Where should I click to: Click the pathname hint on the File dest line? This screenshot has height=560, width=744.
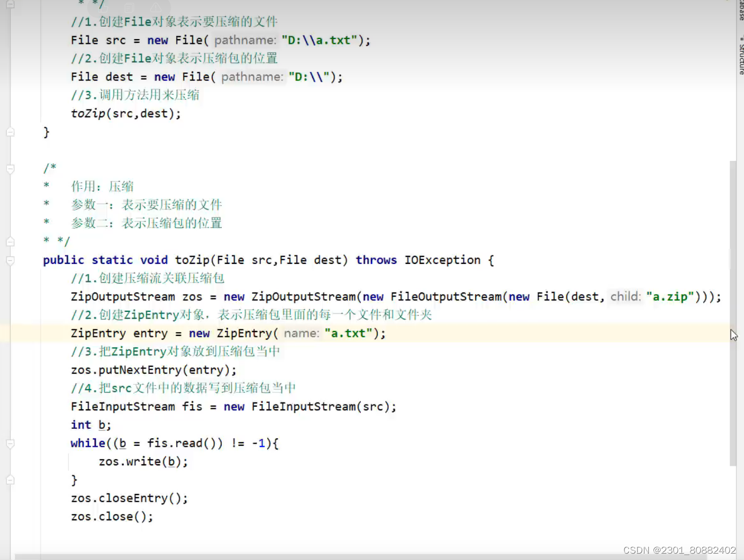(252, 77)
